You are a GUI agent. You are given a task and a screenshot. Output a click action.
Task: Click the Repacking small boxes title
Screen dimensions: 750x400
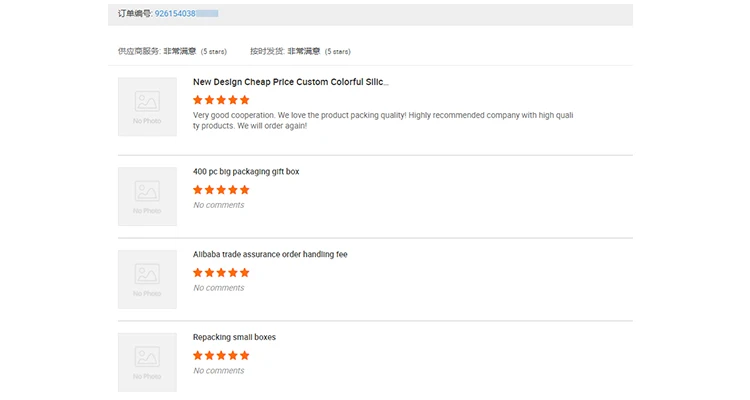pyautogui.click(x=234, y=337)
